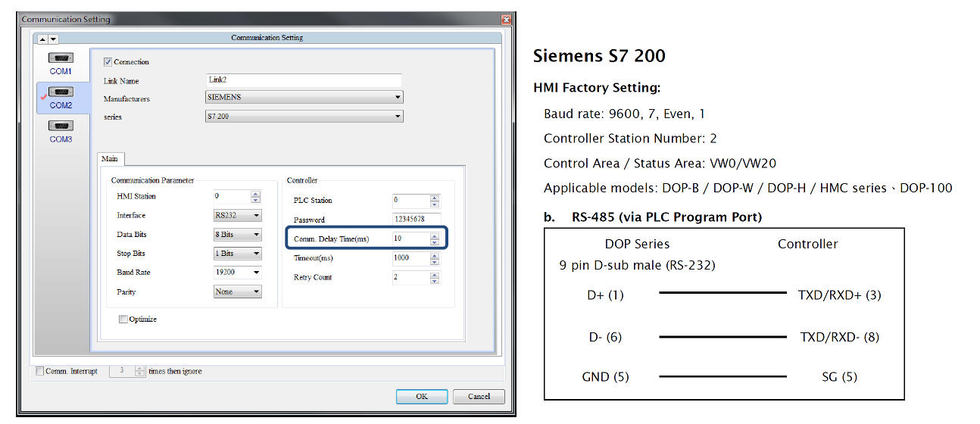The image size is (980, 424).
Task: Click the down arrow at dialog top-left
Action: (53, 39)
